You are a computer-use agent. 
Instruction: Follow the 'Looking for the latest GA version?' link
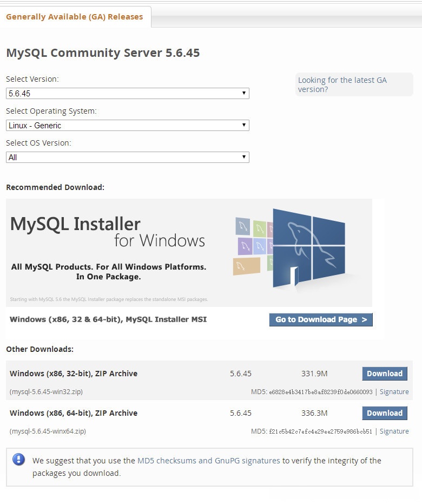tap(342, 84)
